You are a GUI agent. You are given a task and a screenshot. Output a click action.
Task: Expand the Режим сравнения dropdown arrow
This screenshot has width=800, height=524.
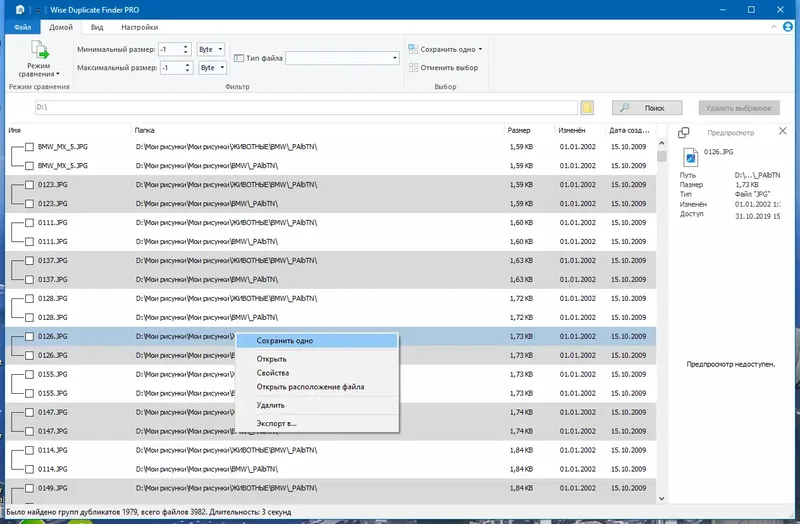click(x=58, y=74)
